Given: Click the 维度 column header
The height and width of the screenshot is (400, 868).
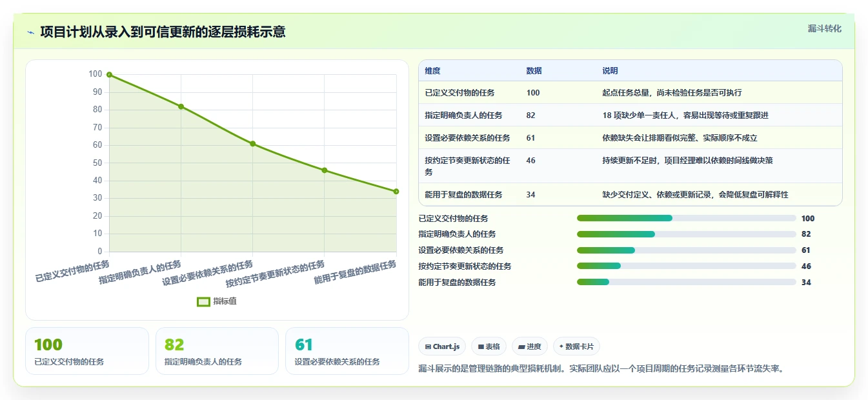Looking at the screenshot, I should 432,71.
